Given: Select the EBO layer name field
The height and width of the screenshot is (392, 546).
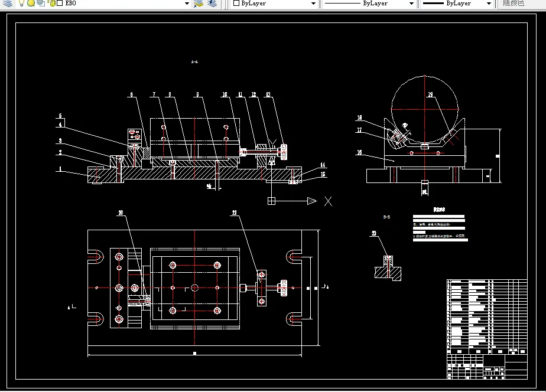Looking at the screenshot, I should coord(71,3).
